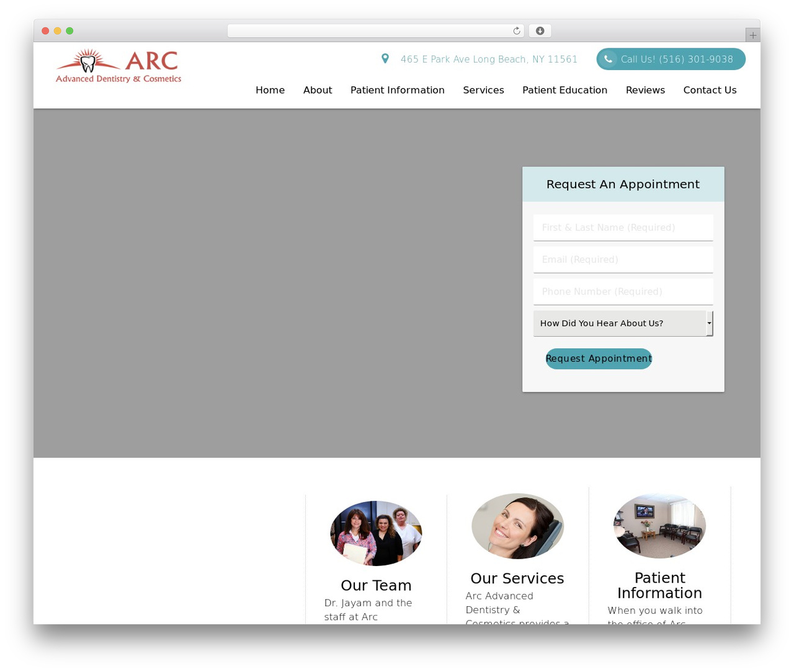Open a new browser tab with plus icon
Screen dimensions: 794x672
(752, 35)
